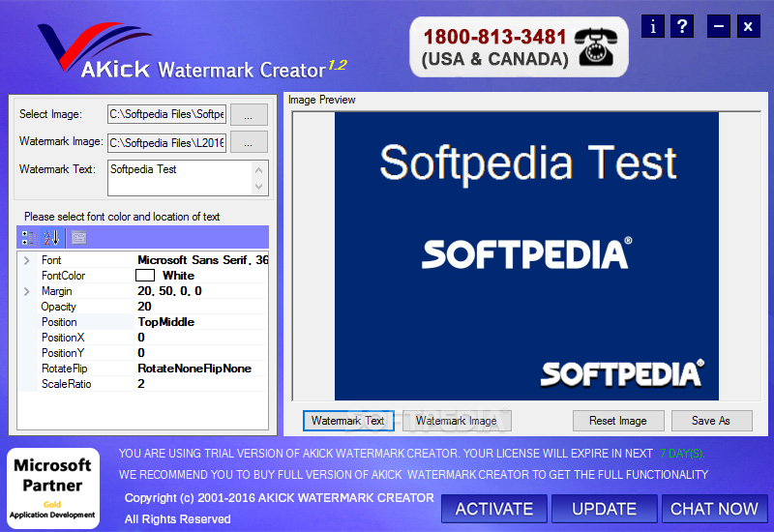The height and width of the screenshot is (532, 774).
Task: Open the help question mark icon
Action: 682,26
